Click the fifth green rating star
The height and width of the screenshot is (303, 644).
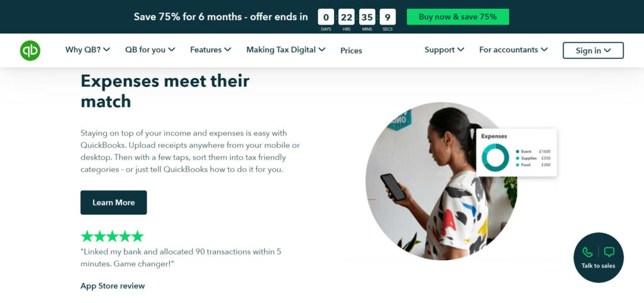pyautogui.click(x=138, y=236)
